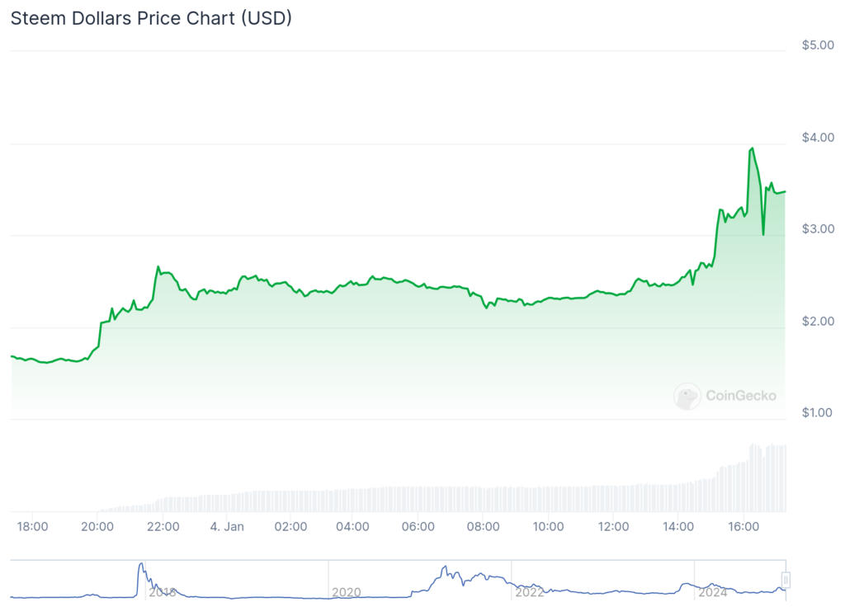Screen dimensions: 845x616
Task: Click the 22:00 time axis label
Action: click(163, 526)
